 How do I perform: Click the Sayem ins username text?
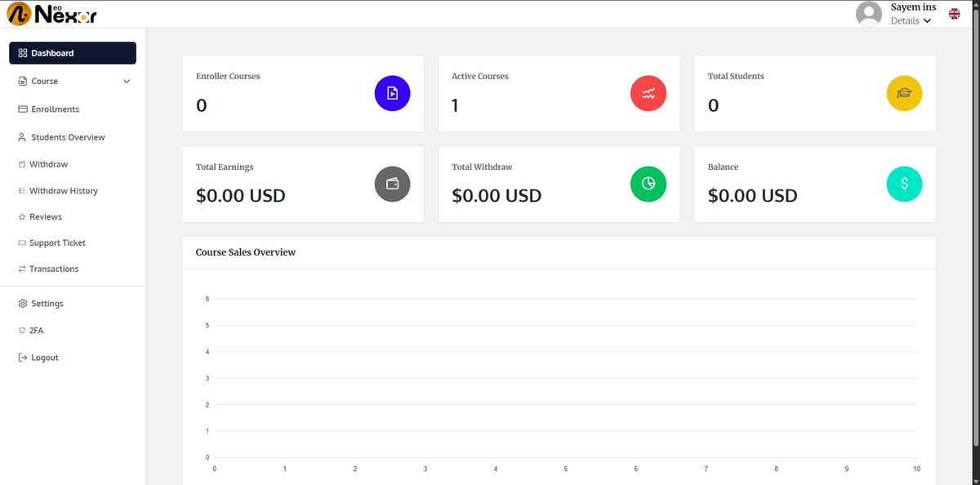[913, 7]
